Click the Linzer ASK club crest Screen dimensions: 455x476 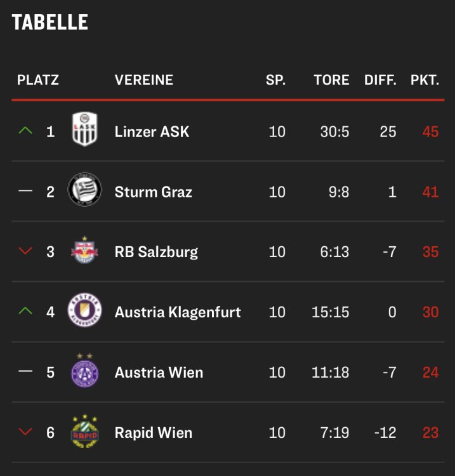click(x=84, y=131)
